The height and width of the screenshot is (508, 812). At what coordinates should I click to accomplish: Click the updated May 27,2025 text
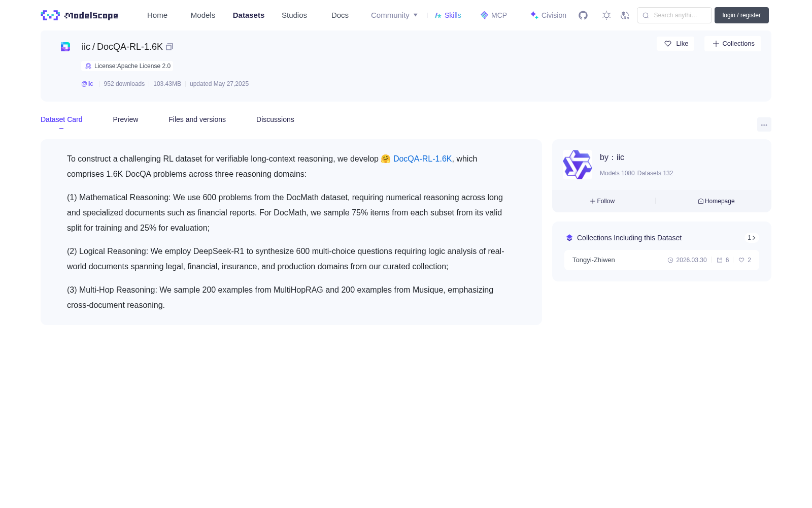[x=219, y=84]
